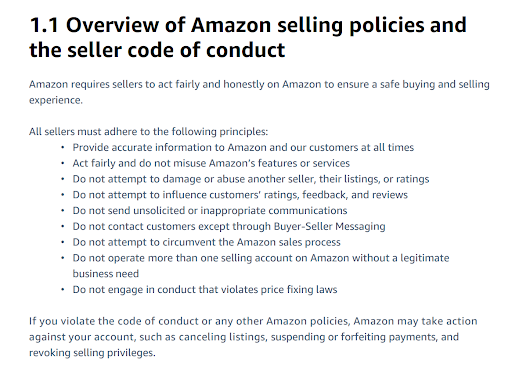The image size is (512, 379).
Task: Click 'the seller code of conduct' heading line
Action: pyautogui.click(x=157, y=50)
